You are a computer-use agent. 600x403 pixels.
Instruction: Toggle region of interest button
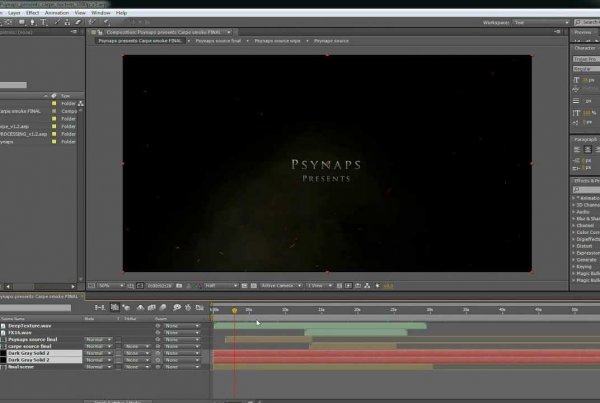(x=244, y=286)
